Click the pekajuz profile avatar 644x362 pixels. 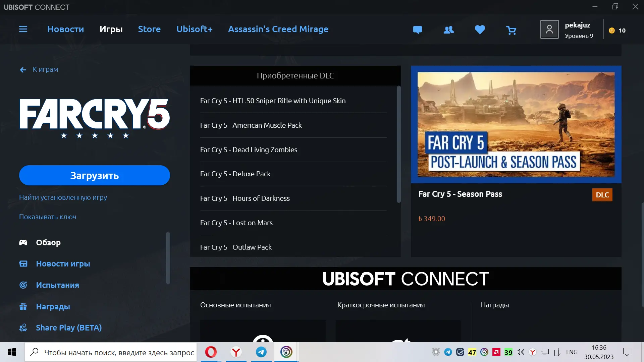pos(549,29)
